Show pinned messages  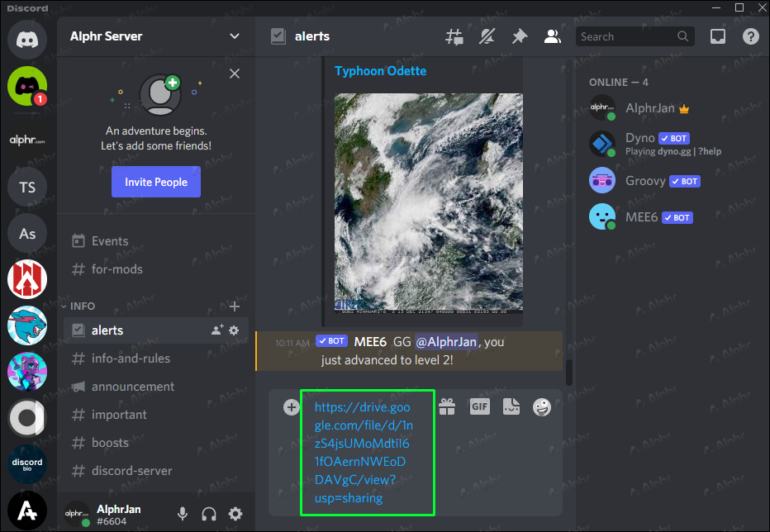520,36
